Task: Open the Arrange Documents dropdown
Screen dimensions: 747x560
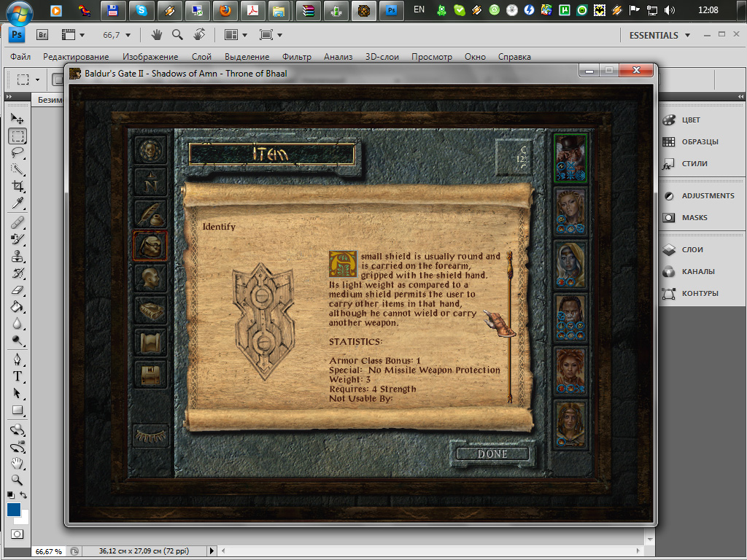Action: pyautogui.click(x=236, y=35)
